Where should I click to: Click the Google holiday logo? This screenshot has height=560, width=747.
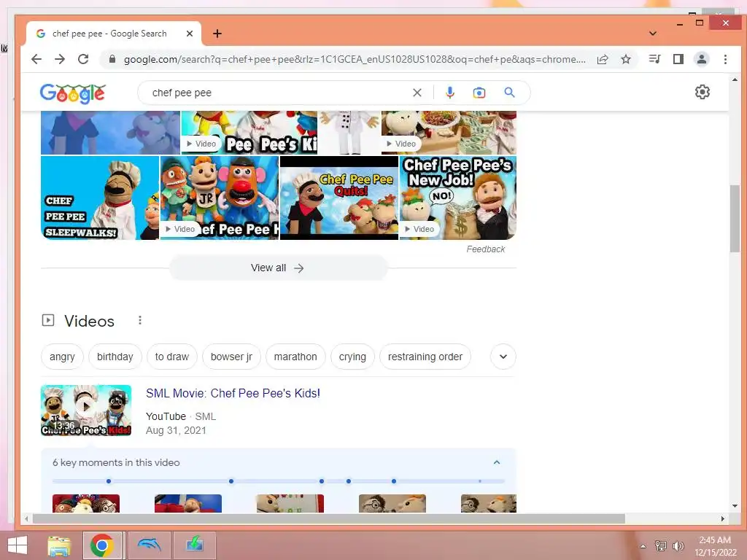(x=72, y=93)
